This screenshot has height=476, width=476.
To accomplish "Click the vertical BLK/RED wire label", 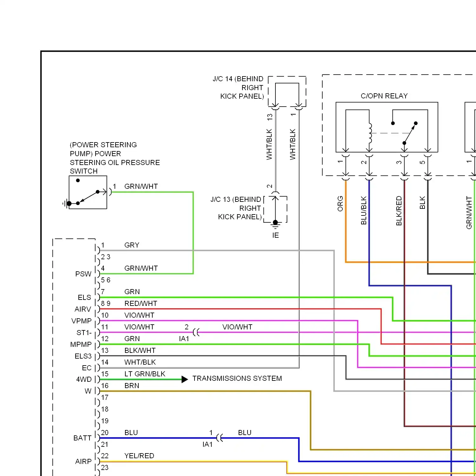I will pos(399,211).
